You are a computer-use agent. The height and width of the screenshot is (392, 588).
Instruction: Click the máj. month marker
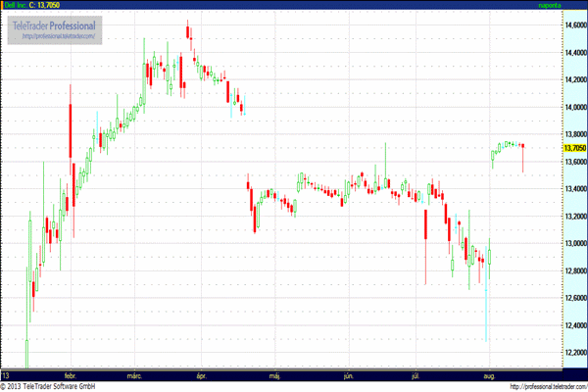(275, 375)
